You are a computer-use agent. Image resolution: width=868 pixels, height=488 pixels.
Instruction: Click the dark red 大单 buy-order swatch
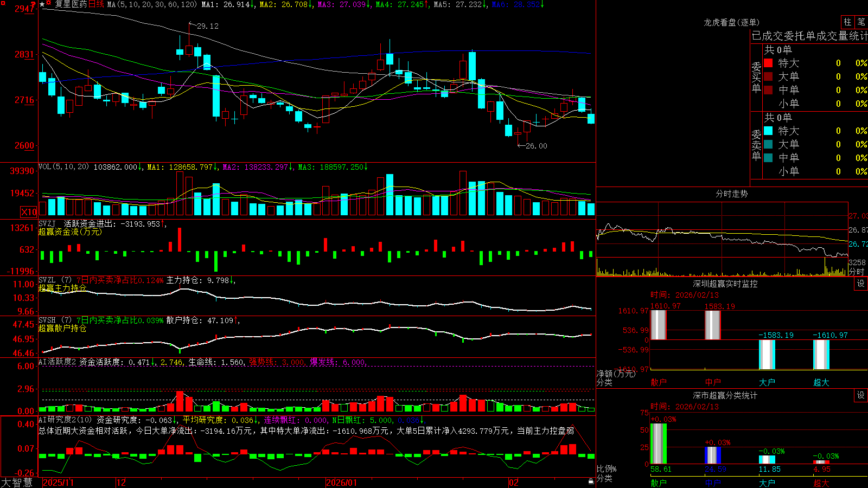point(768,76)
